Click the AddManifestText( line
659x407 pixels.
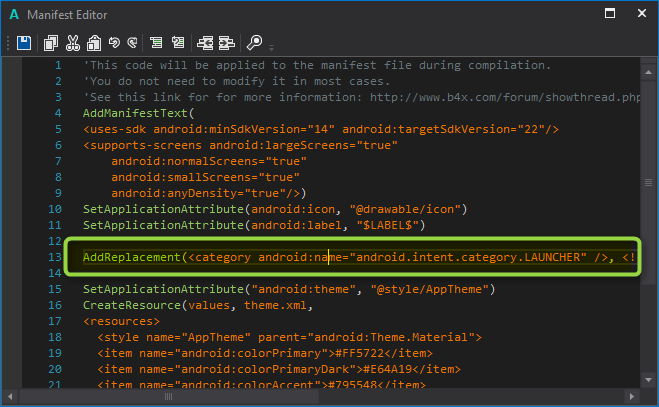coord(138,114)
